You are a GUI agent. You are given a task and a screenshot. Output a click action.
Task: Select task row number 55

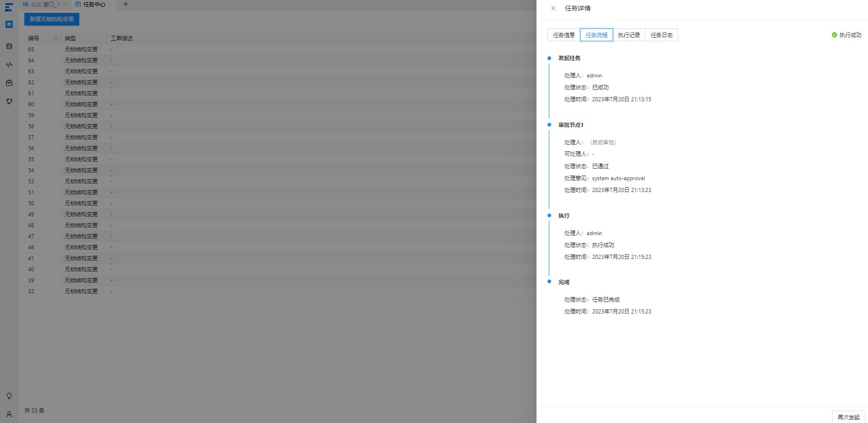click(x=280, y=159)
